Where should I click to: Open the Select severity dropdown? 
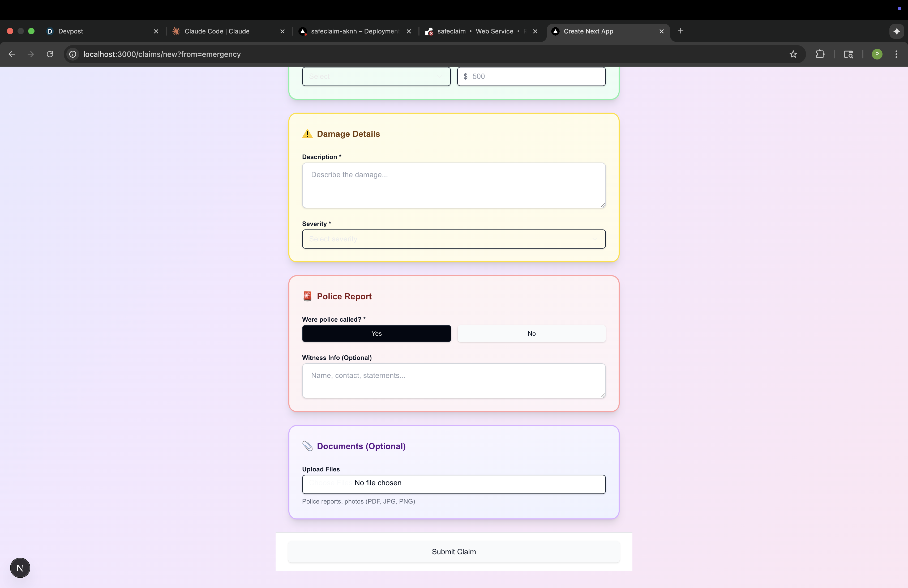point(453,239)
